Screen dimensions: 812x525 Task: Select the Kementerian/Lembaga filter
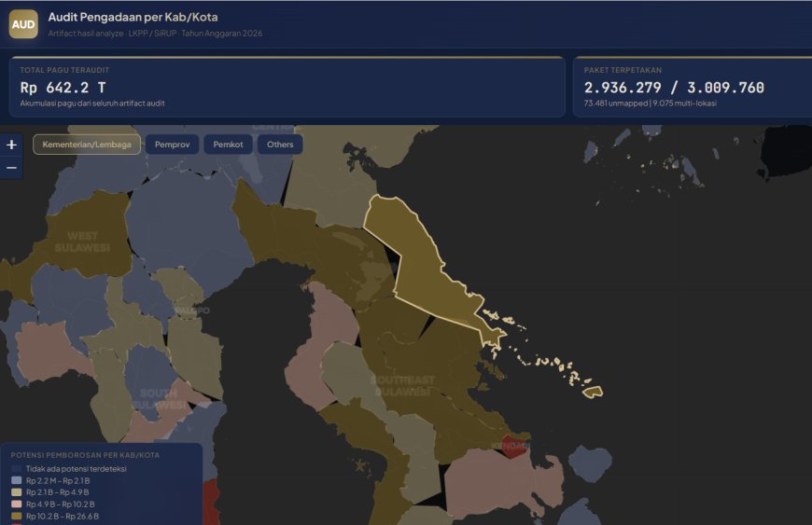coord(87,145)
